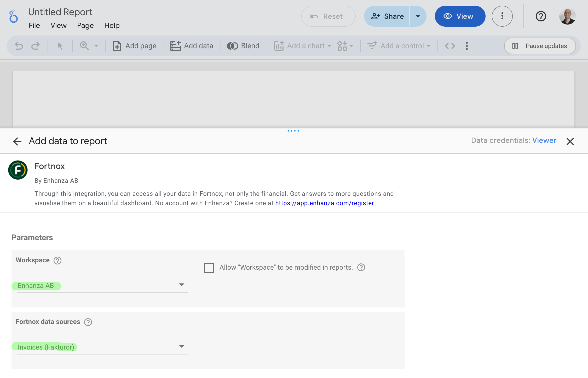The width and height of the screenshot is (588, 378).
Task: Click the undo arrow icon
Action: click(19, 46)
